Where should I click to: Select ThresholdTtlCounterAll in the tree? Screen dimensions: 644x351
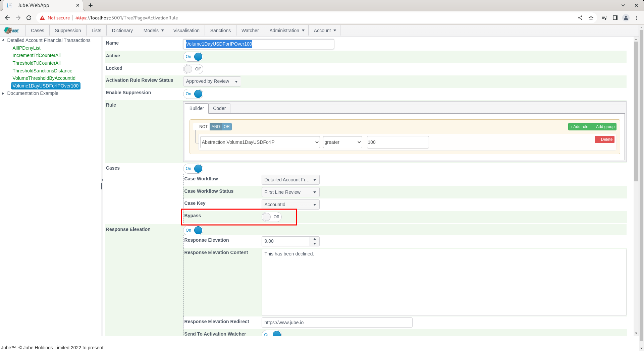click(37, 63)
